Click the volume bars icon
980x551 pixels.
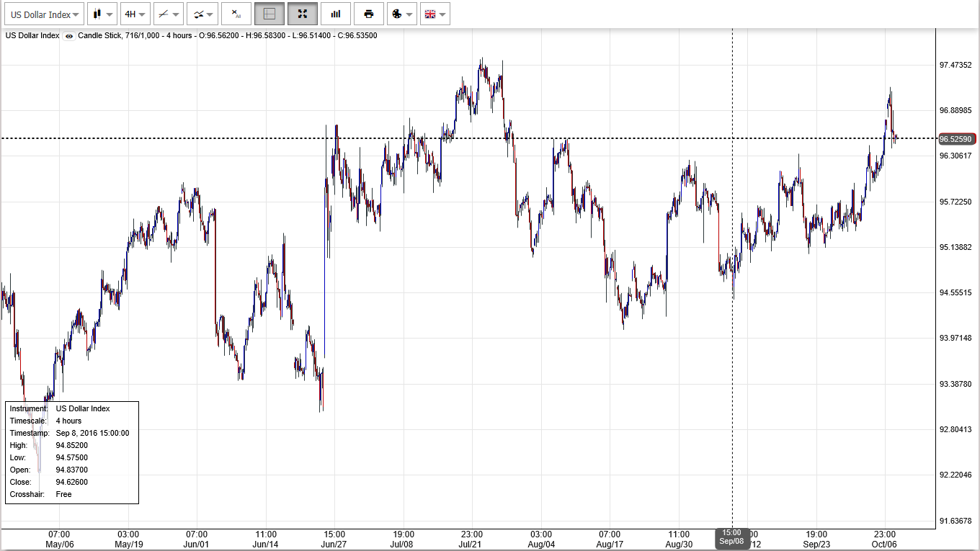[336, 14]
